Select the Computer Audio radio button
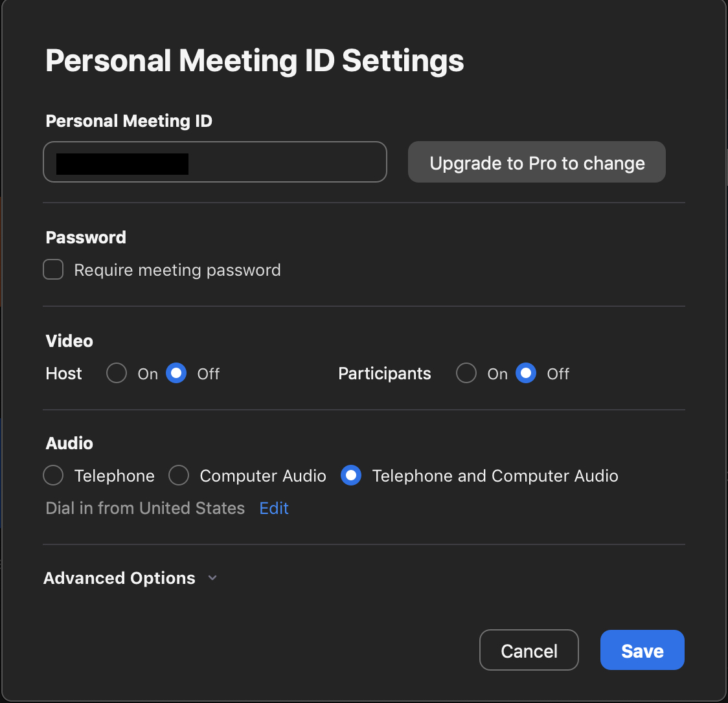Viewport: 728px width, 703px height. coord(179,476)
